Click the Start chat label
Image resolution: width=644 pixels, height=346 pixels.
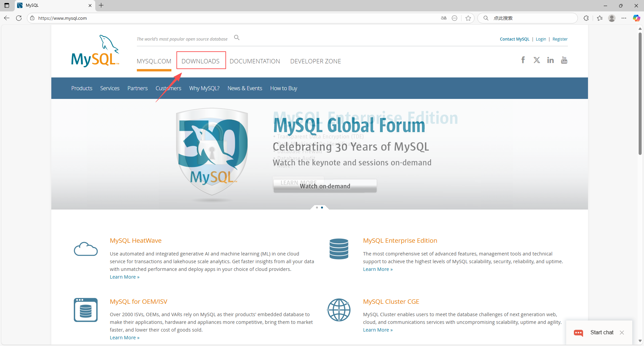point(602,333)
